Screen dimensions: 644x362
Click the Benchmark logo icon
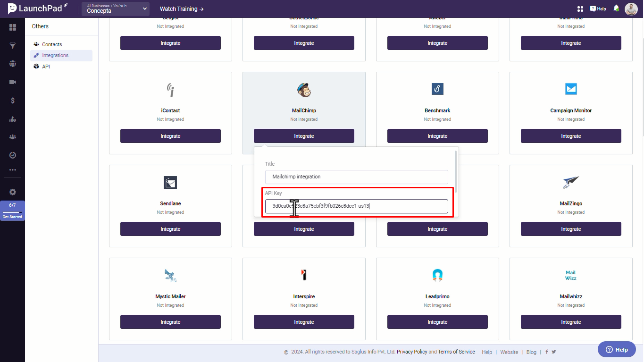coord(437,89)
